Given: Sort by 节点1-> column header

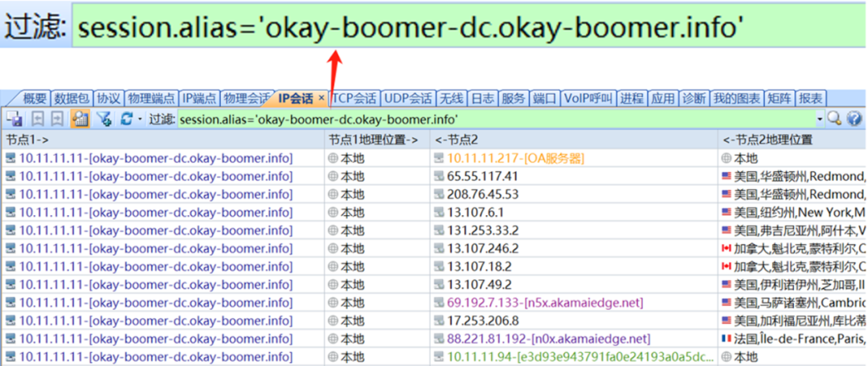Looking at the screenshot, I should click(x=162, y=140).
